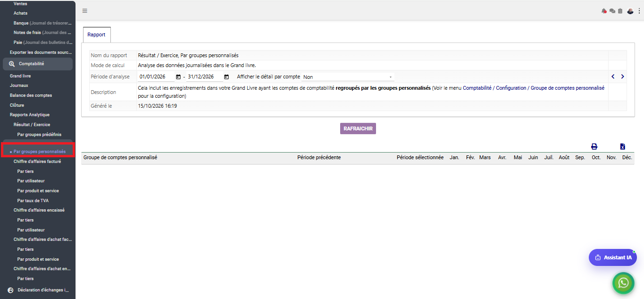Click the Nov. column header
This screenshot has width=644, height=299.
click(x=611, y=157)
